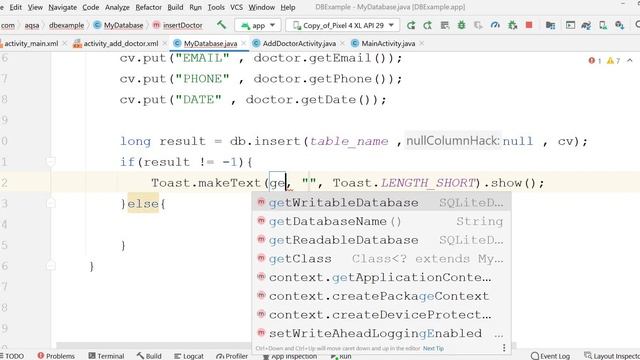Expand inspection widget arrow near warnings

click(x=630, y=60)
